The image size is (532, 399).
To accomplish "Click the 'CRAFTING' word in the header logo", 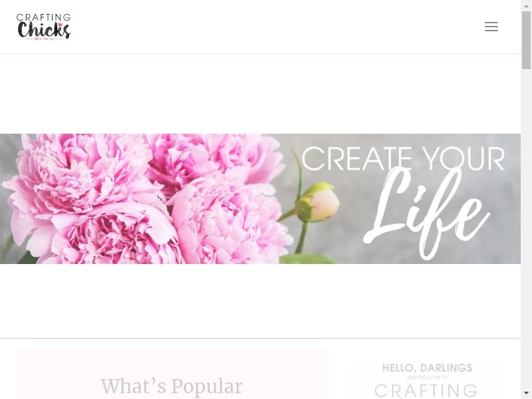I will [x=43, y=17].
